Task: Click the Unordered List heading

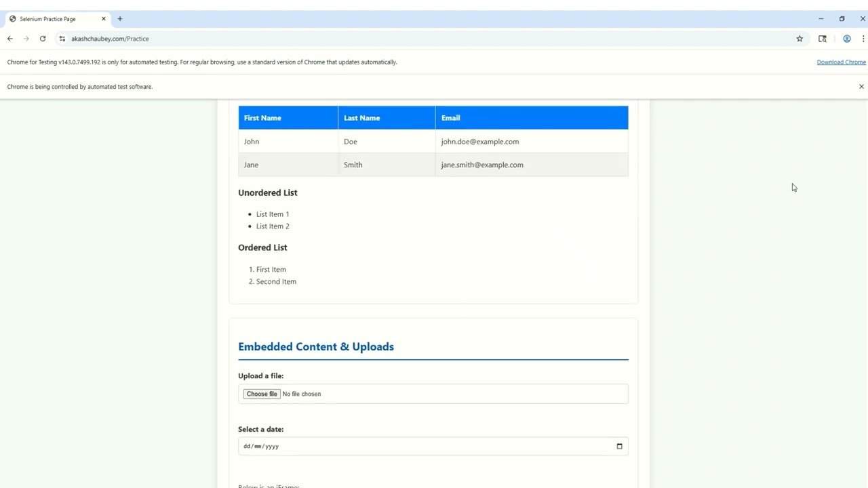Action: [268, 192]
